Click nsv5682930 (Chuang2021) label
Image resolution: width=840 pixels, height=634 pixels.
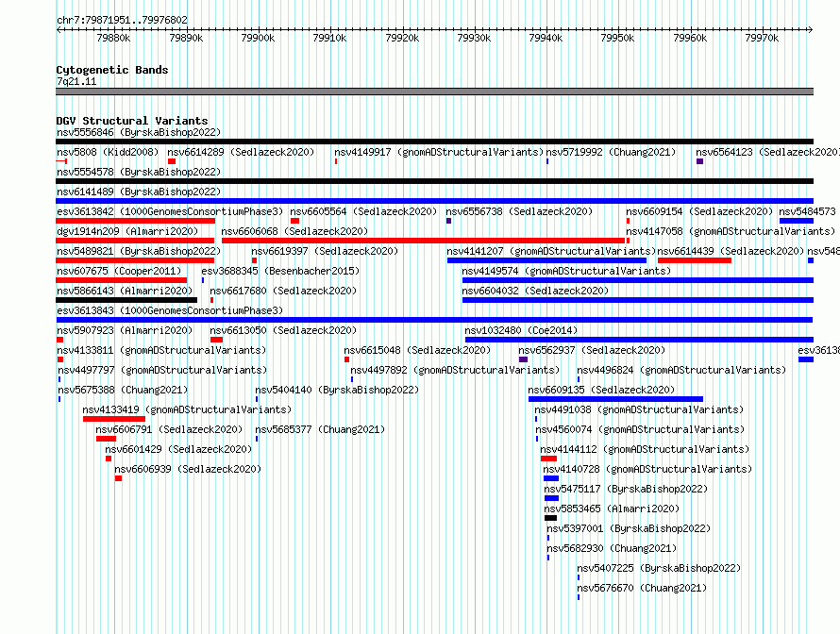click(x=612, y=548)
